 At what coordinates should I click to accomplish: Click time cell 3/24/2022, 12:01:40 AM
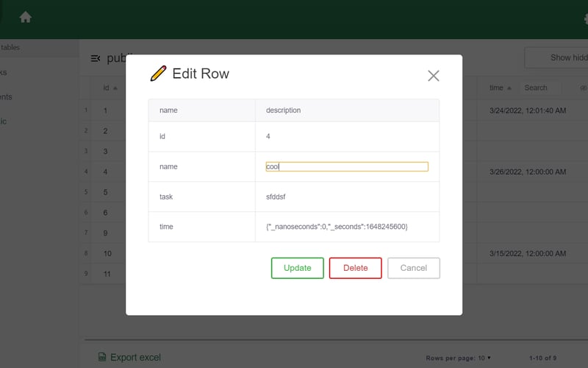pyautogui.click(x=528, y=111)
